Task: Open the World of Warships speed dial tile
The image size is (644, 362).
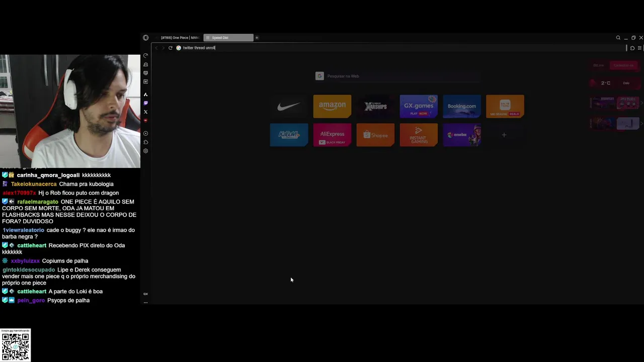Action: click(375, 106)
